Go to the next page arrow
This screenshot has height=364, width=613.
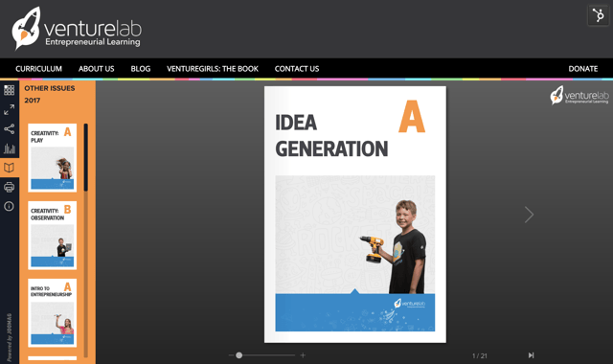click(529, 215)
